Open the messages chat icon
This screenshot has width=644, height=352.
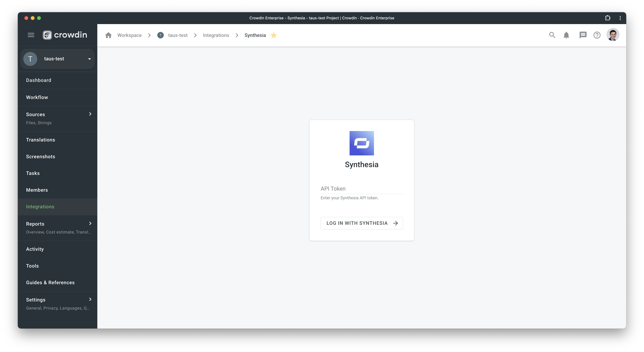coord(583,35)
